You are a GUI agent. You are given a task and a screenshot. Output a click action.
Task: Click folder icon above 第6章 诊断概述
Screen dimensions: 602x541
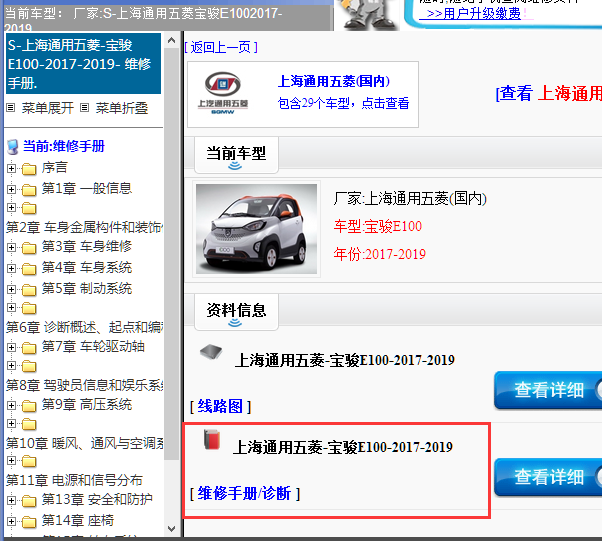coord(29,308)
